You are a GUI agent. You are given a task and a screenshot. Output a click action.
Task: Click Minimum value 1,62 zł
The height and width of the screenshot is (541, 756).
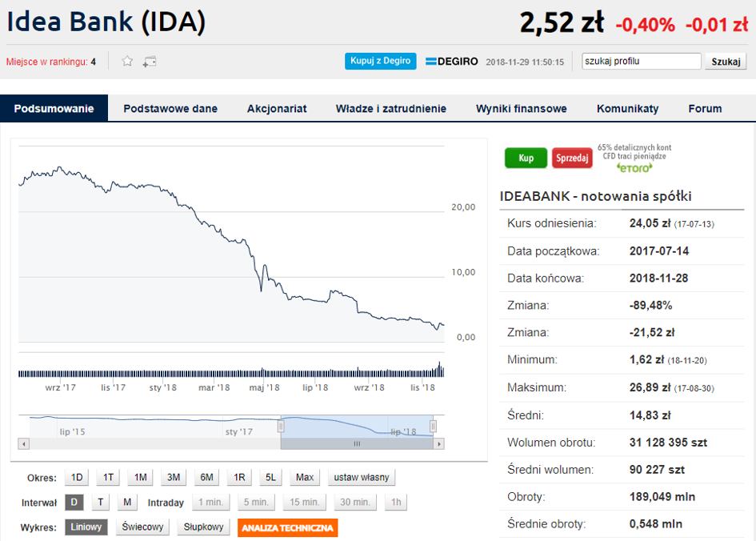pyautogui.click(x=646, y=359)
